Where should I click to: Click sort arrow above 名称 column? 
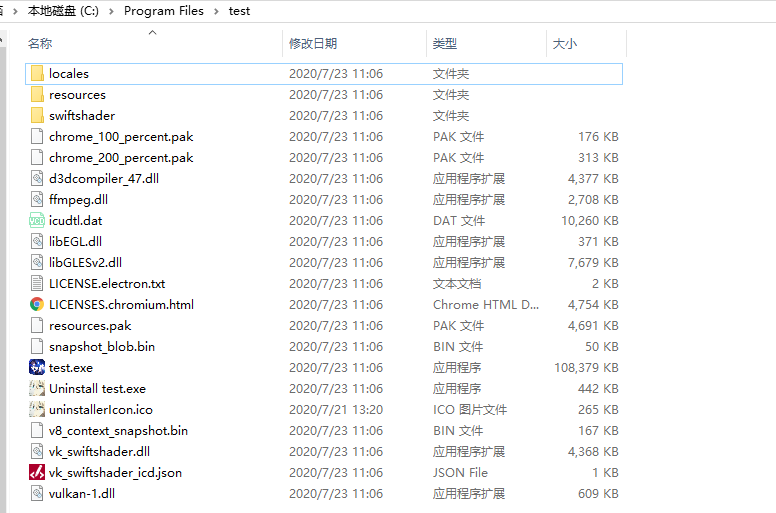pyautogui.click(x=152, y=33)
